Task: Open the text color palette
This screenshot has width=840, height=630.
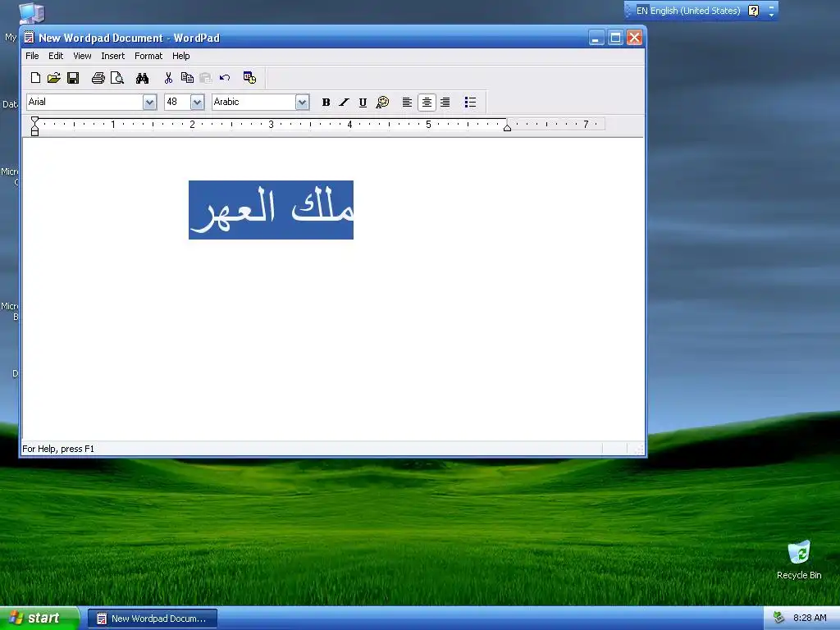Action: [x=382, y=103]
